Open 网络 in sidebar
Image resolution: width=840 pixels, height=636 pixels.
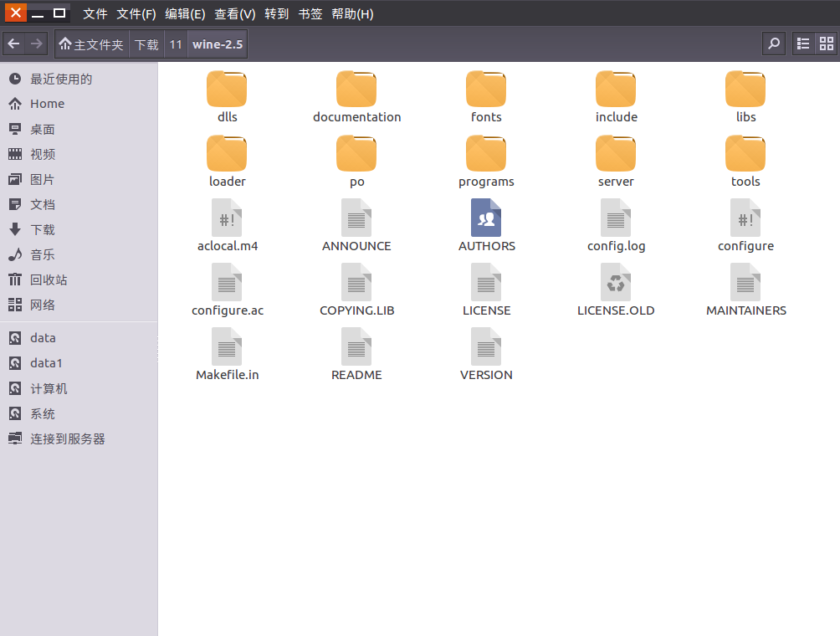(x=79, y=305)
